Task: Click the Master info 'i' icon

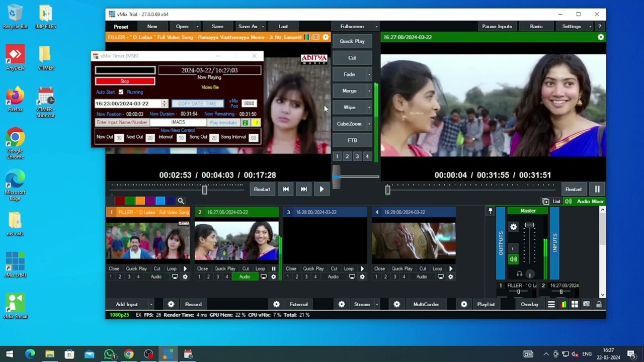Action: tap(513, 248)
